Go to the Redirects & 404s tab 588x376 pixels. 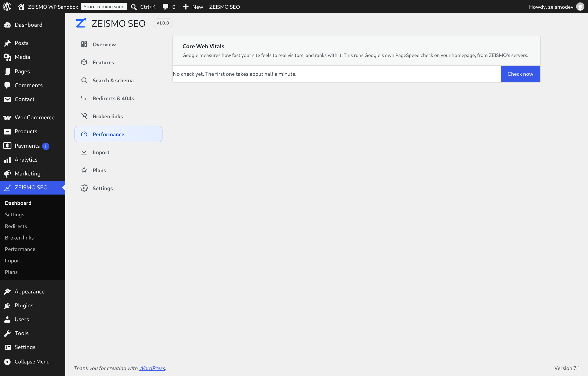pos(118,98)
